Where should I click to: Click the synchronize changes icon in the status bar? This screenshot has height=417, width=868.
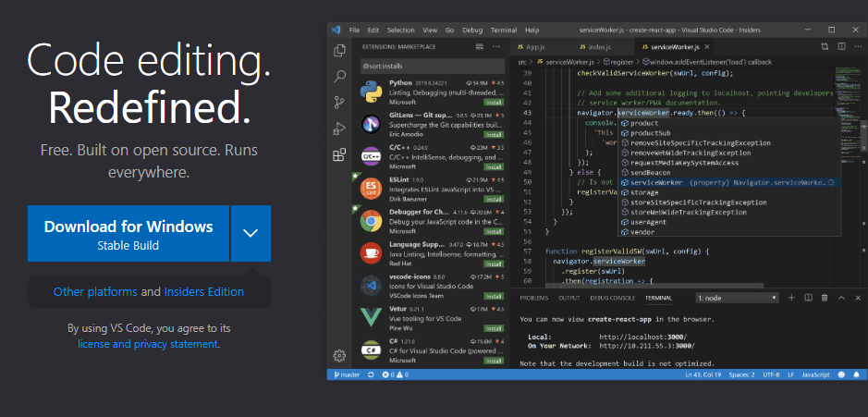click(x=371, y=374)
